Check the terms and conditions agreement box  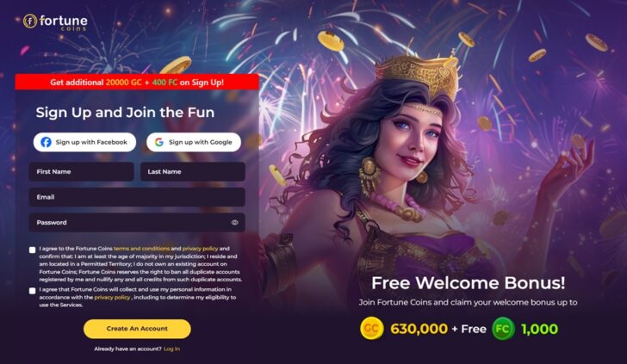pos(33,250)
